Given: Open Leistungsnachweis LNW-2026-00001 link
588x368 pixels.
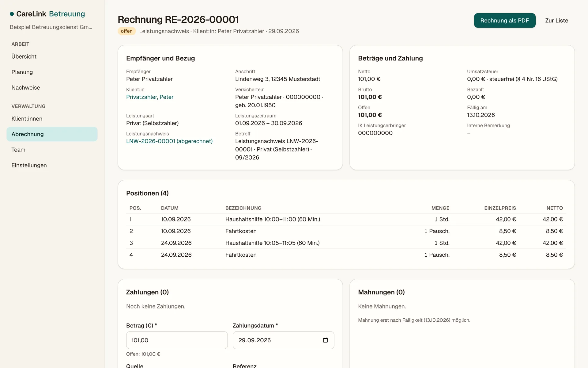Looking at the screenshot, I should tap(169, 141).
